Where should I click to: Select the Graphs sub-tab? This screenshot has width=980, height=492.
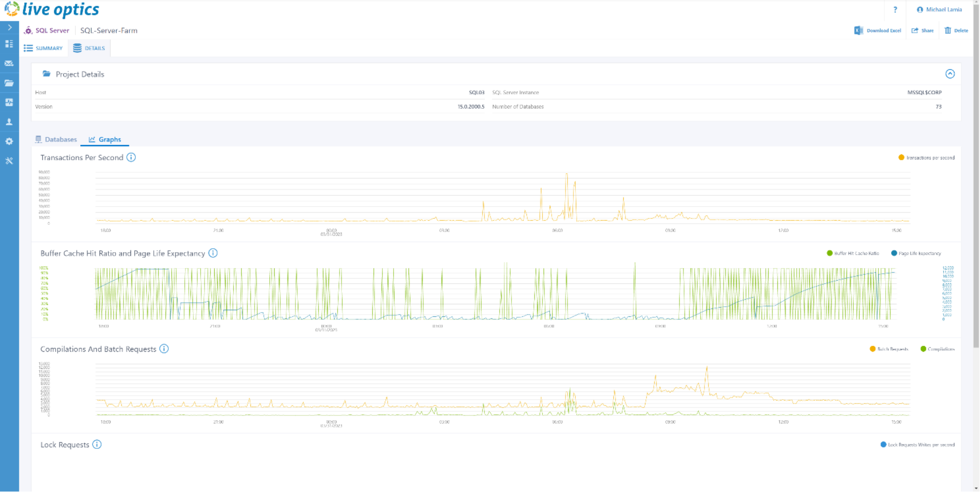(105, 139)
